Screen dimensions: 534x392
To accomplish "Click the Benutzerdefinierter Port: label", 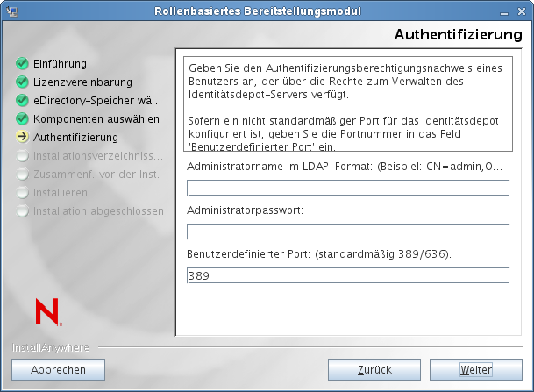I will [319, 253].
